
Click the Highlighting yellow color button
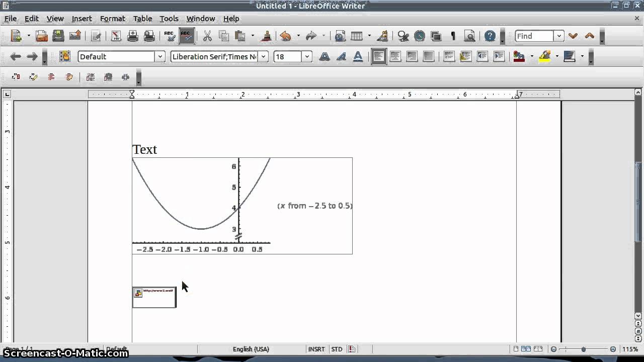pos(544,56)
